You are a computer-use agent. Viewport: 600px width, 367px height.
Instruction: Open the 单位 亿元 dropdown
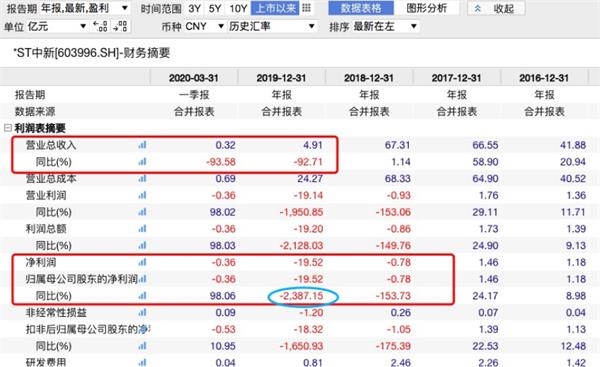click(57, 26)
